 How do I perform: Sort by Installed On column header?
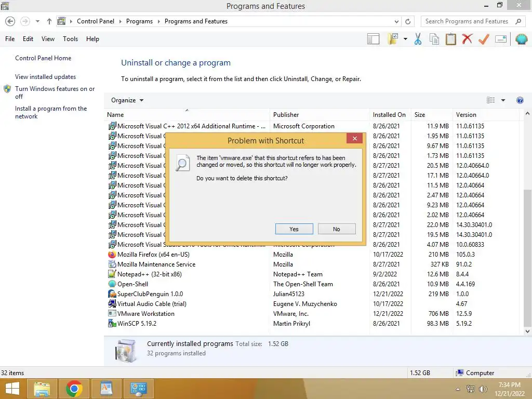390,115
